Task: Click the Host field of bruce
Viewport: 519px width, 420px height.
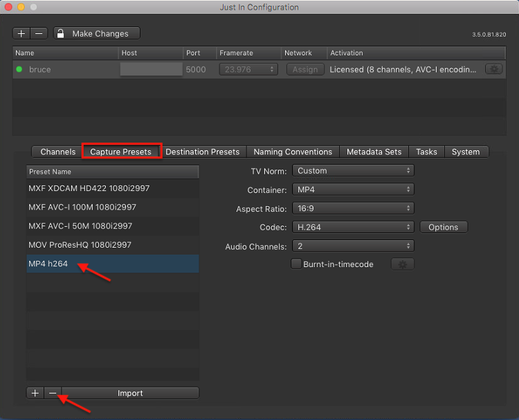Action: point(152,69)
